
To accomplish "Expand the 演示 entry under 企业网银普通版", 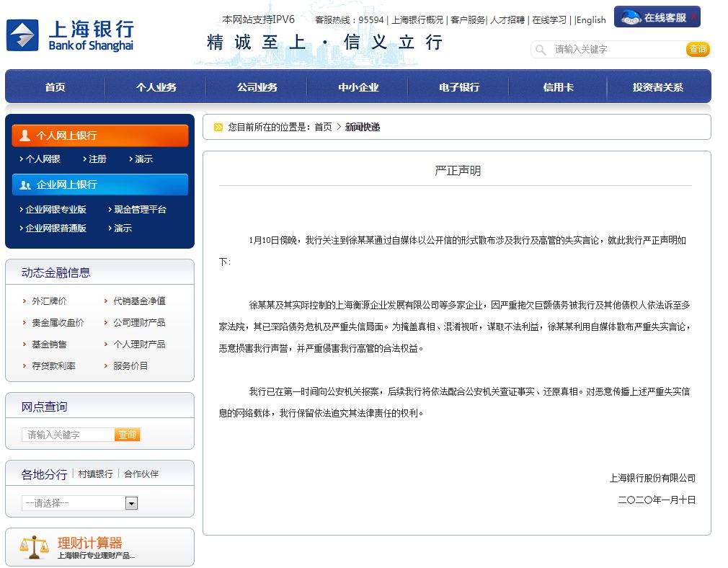I will (x=124, y=228).
